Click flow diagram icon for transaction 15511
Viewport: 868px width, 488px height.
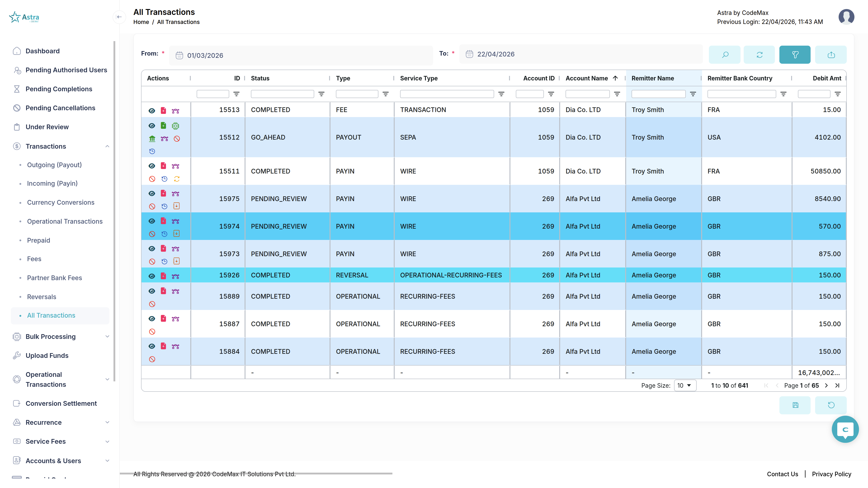click(x=176, y=166)
